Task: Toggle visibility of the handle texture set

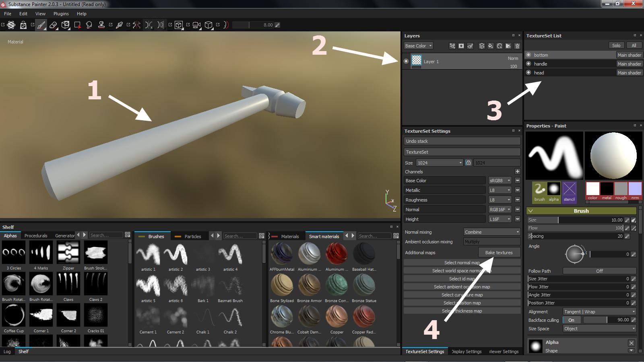Action: click(x=528, y=64)
